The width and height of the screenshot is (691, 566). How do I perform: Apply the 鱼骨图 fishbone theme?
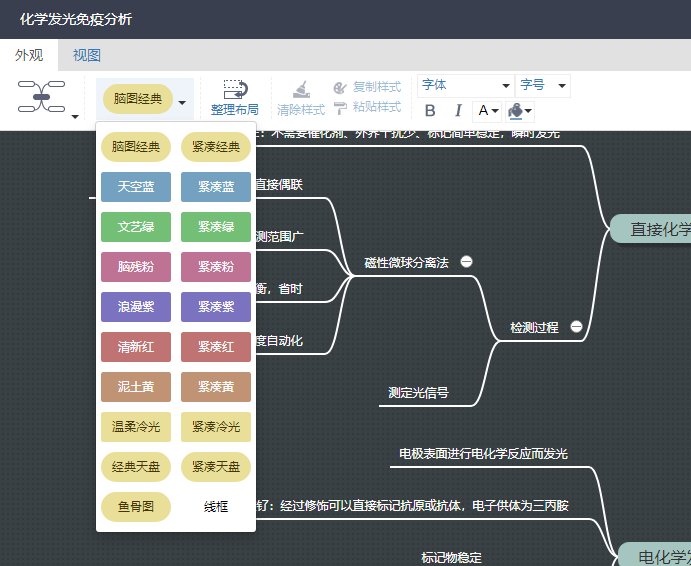136,507
